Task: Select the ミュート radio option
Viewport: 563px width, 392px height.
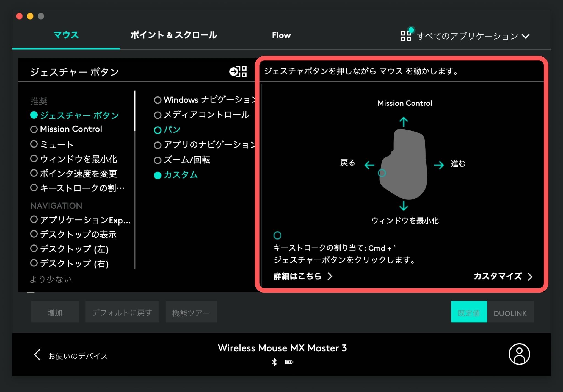Action: click(34, 144)
